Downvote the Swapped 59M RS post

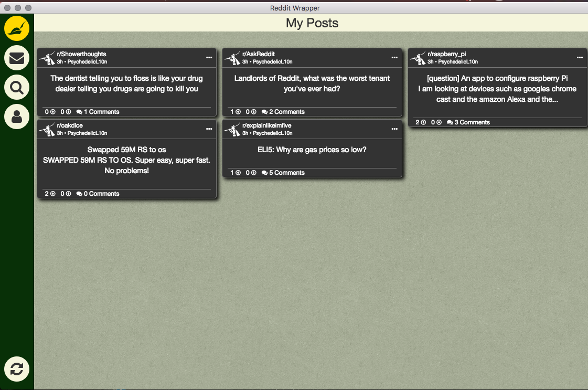[x=68, y=194]
